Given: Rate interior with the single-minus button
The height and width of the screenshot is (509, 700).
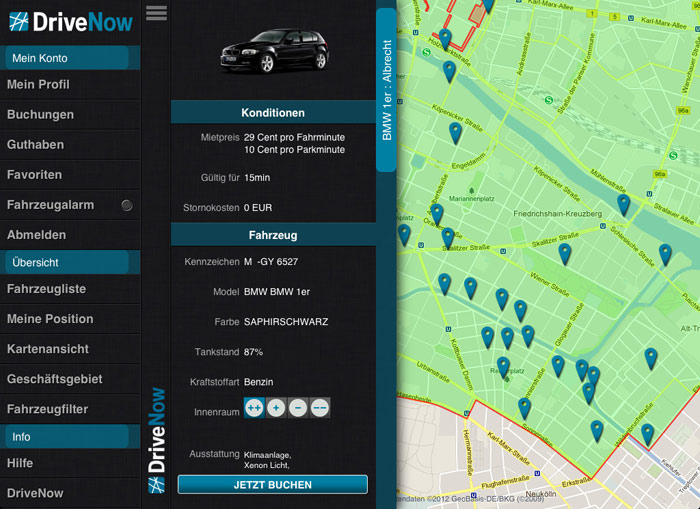Looking at the screenshot, I should click(298, 408).
